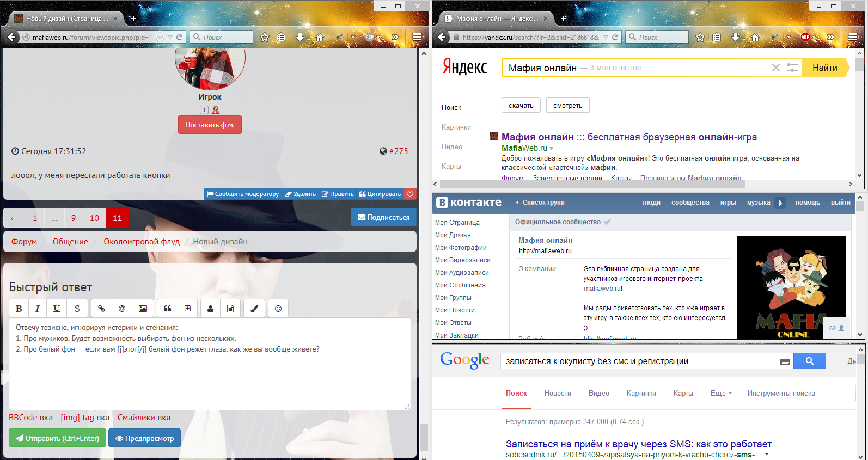The image size is (868, 460).
Task: Toggle the heart like button on post #275
Action: [410, 194]
